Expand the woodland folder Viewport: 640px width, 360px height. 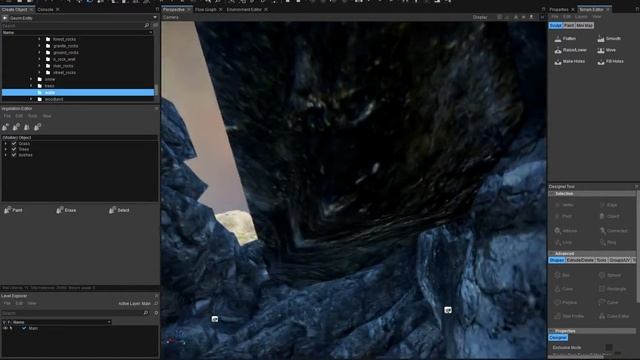pos(31,99)
